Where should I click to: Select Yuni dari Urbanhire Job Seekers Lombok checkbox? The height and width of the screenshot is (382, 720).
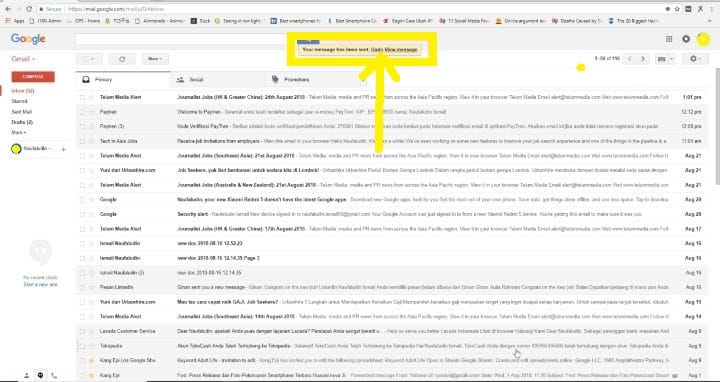(82, 170)
